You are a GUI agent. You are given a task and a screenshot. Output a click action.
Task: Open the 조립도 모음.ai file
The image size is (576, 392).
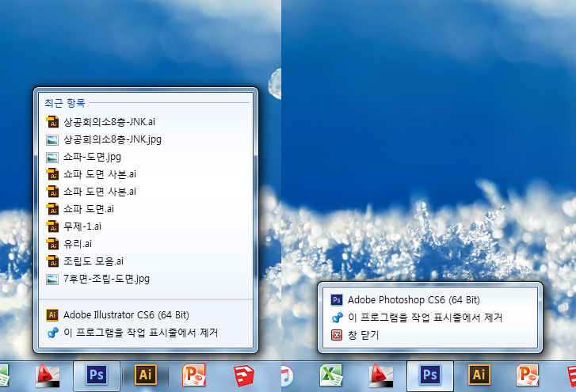[93, 261]
